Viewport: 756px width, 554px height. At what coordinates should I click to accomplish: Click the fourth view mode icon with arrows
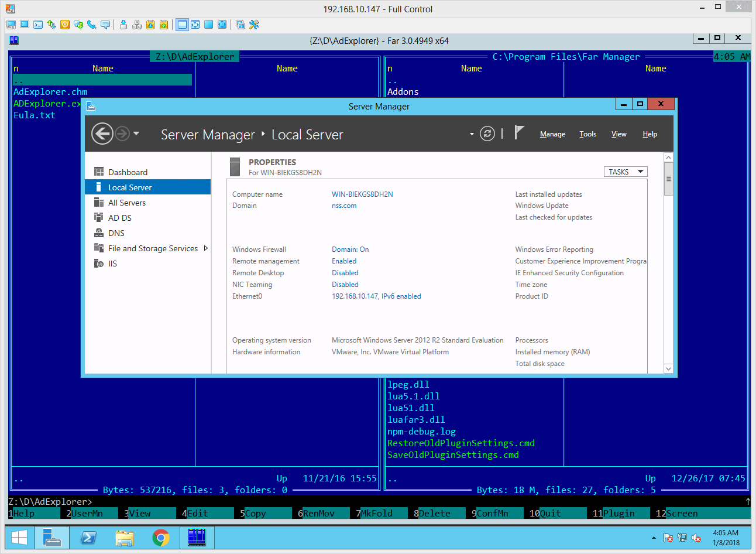coord(222,25)
